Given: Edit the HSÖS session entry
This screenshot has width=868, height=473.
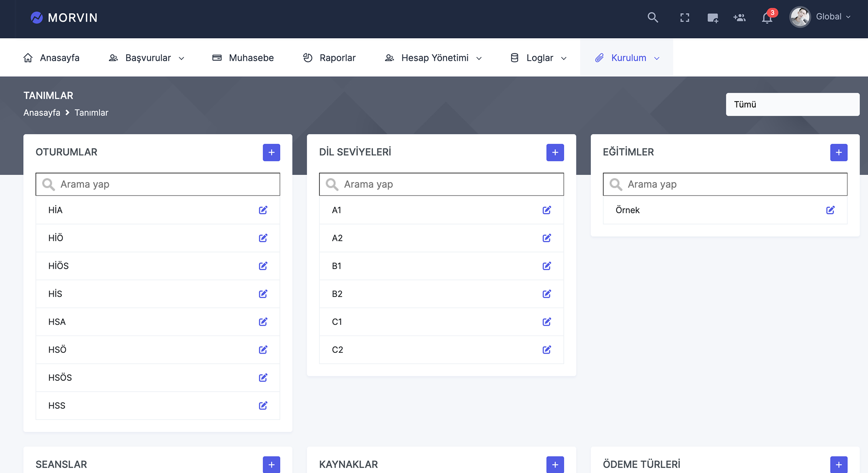Looking at the screenshot, I should tap(263, 378).
